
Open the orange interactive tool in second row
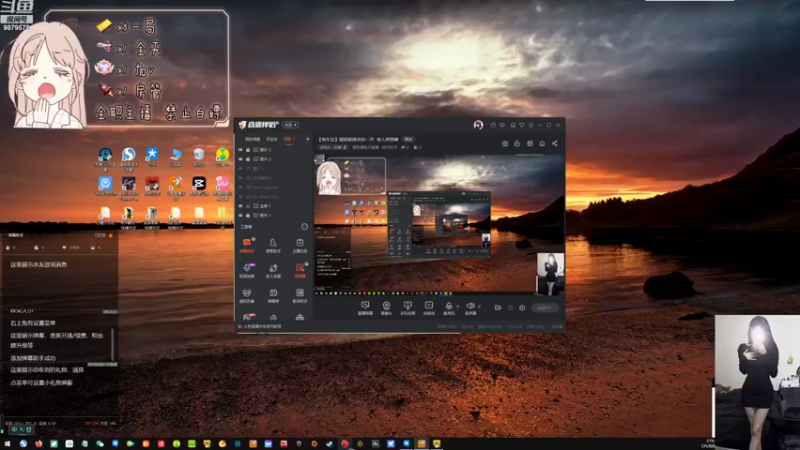pos(299,269)
